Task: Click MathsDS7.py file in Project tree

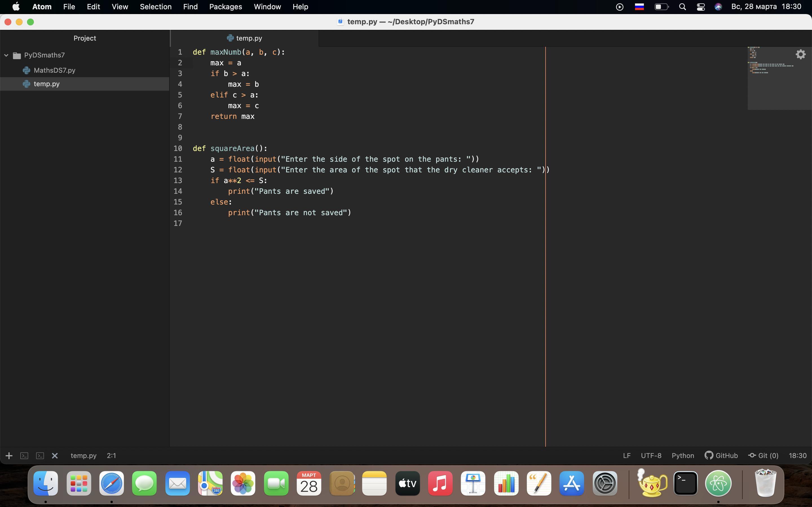Action: click(x=54, y=70)
